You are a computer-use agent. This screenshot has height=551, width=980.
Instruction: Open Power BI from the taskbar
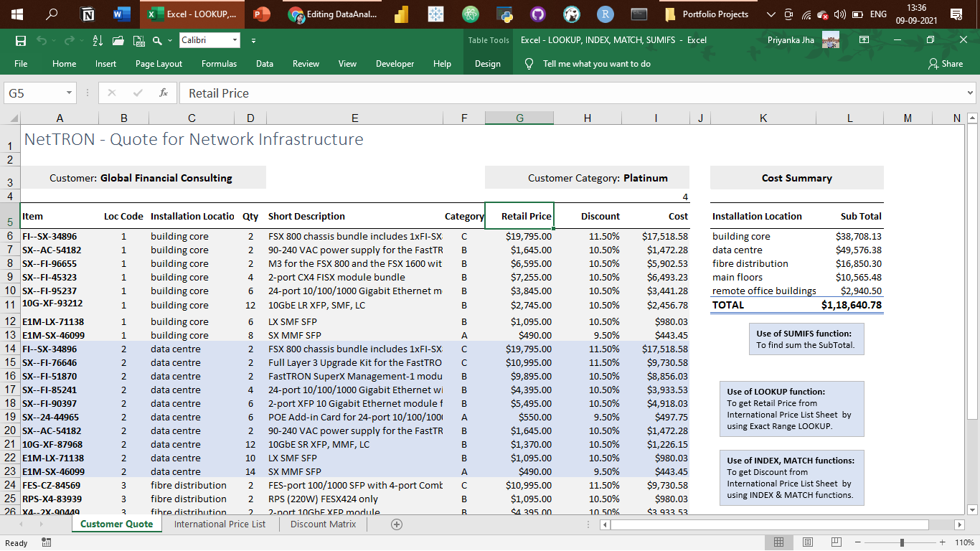(x=401, y=14)
